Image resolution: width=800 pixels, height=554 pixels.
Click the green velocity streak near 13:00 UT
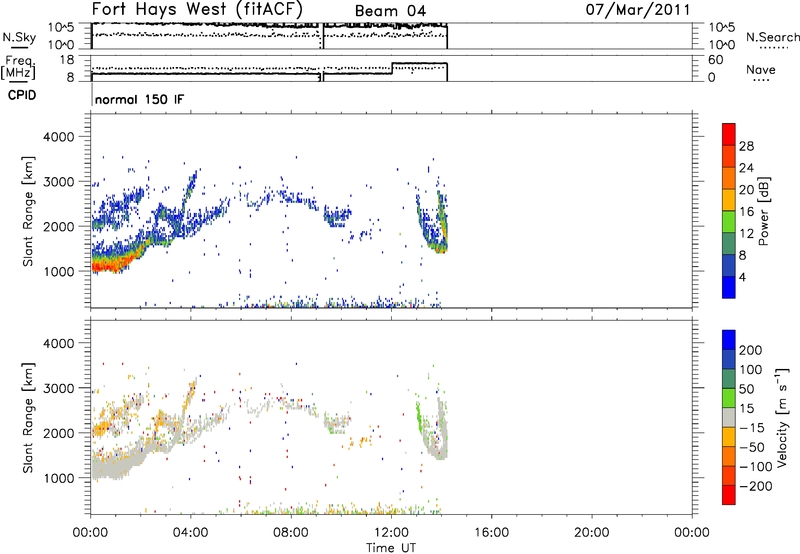click(x=419, y=417)
